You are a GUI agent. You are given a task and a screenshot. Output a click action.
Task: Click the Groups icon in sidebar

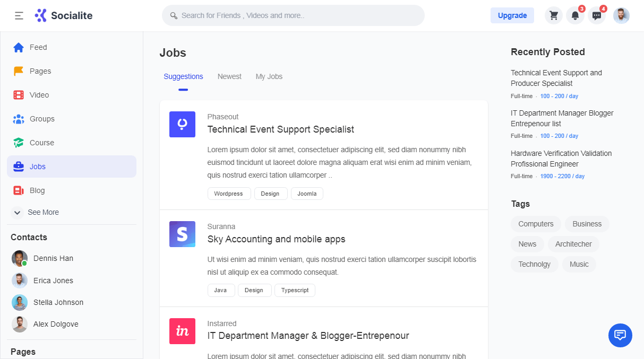(19, 119)
